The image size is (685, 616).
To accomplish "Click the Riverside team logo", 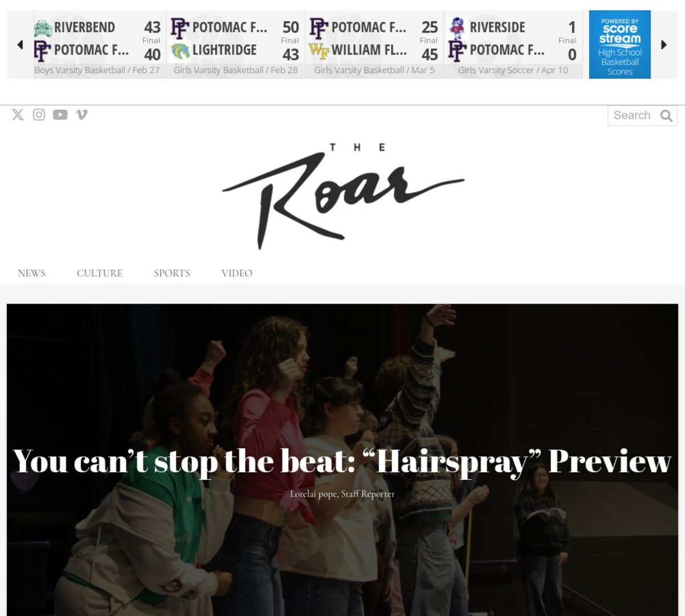I will click(x=457, y=28).
